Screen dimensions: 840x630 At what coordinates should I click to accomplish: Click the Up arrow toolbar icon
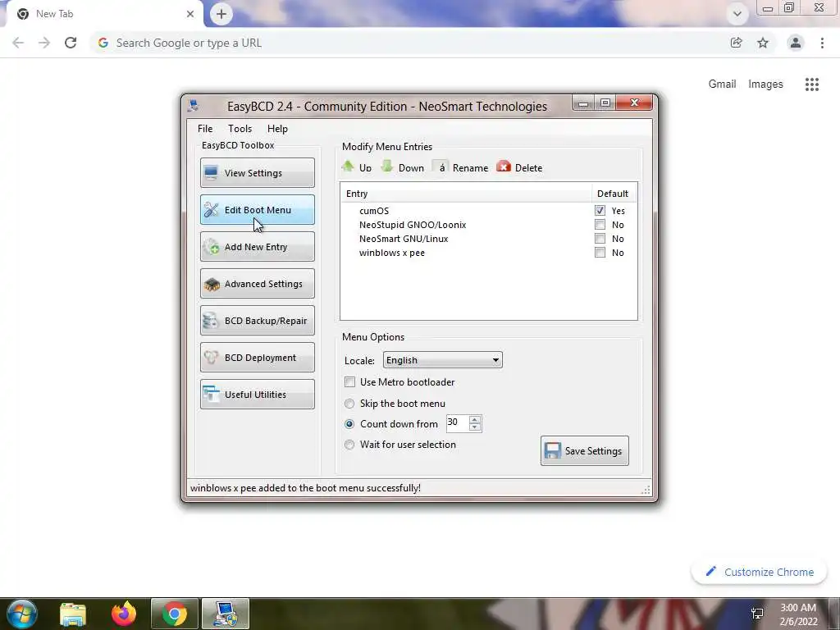point(348,167)
